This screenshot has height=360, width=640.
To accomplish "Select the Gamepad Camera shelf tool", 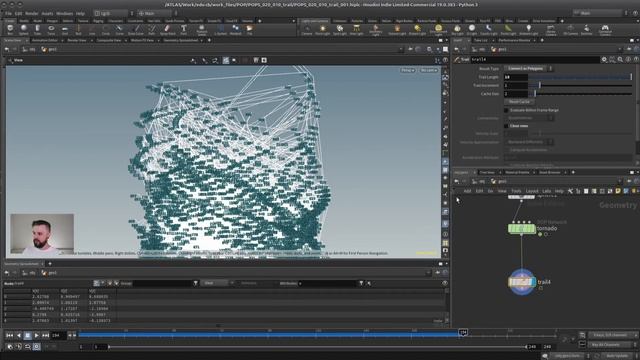I will 605,30.
